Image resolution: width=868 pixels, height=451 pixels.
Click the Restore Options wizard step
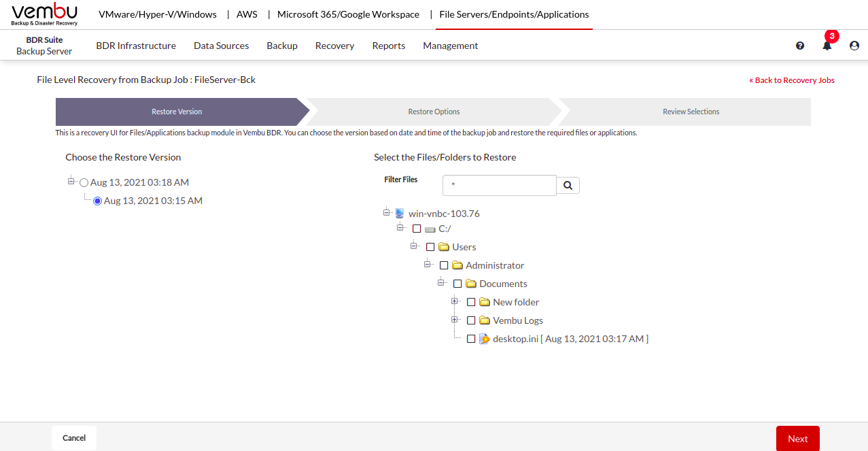coord(434,112)
